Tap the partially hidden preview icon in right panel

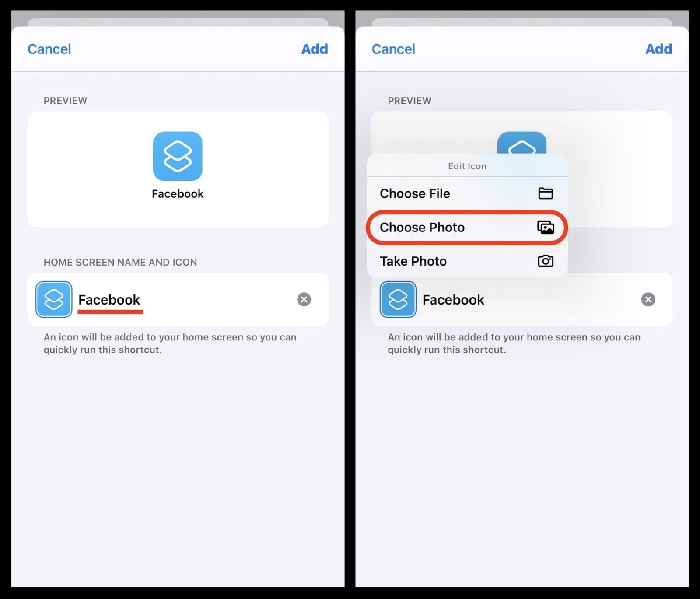pos(521,142)
